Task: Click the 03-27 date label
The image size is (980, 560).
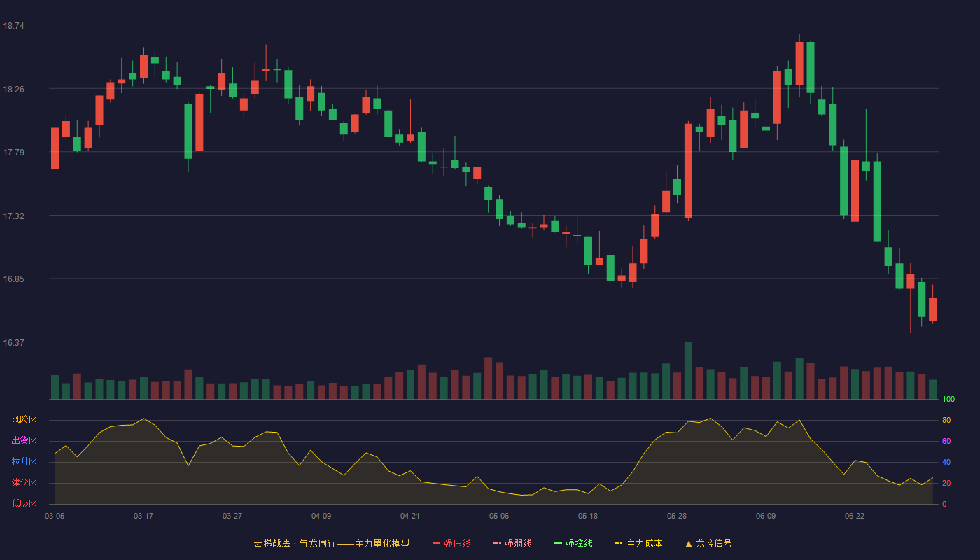Action: [x=232, y=516]
